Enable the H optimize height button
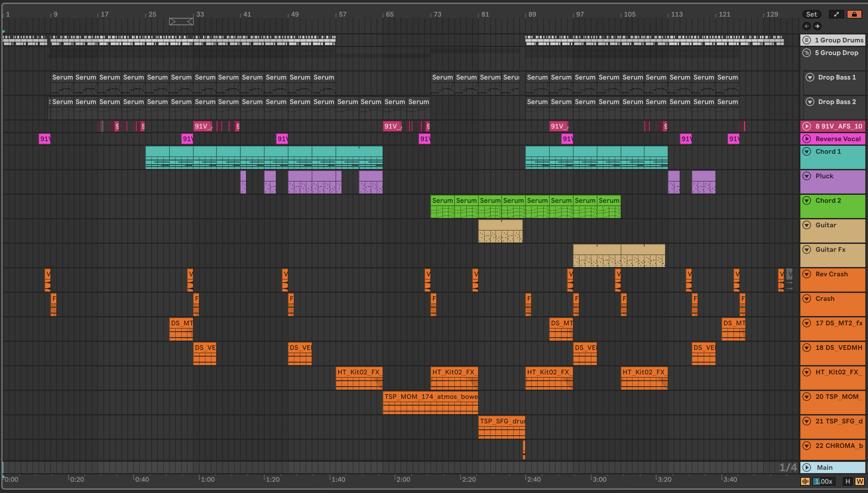 point(848,481)
